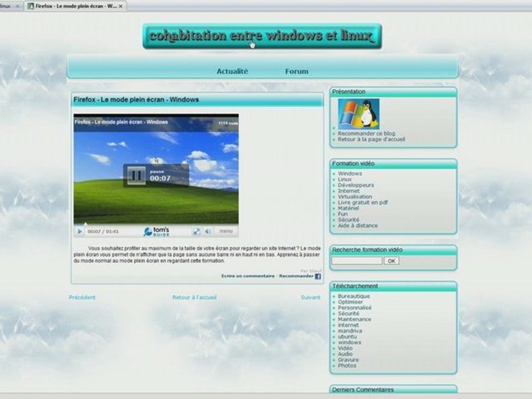The width and height of the screenshot is (532, 399).
Task: Go to Suivant article
Action: (x=310, y=297)
